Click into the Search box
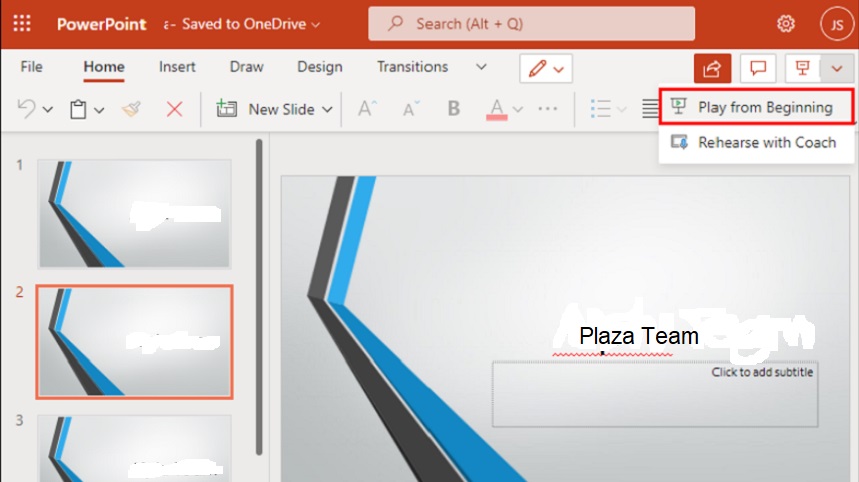 pos(531,24)
